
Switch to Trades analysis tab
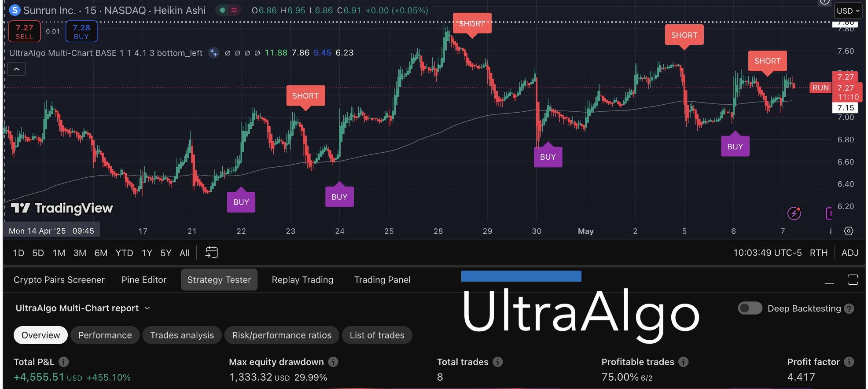click(182, 335)
